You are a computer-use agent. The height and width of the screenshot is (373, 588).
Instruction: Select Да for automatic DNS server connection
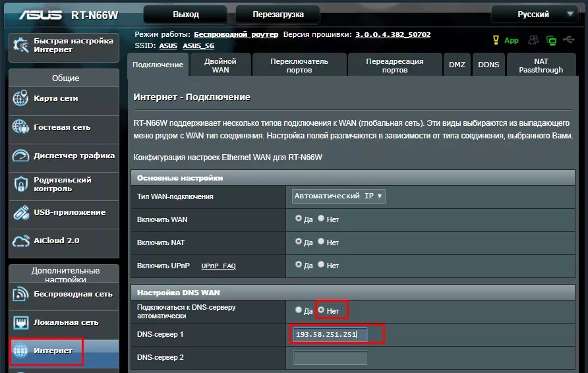tap(299, 310)
